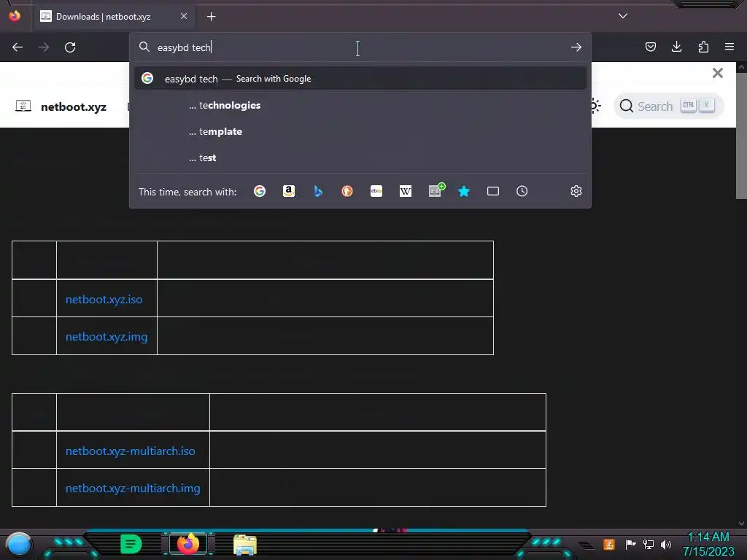Open the green notes app on taskbar

coord(131,544)
